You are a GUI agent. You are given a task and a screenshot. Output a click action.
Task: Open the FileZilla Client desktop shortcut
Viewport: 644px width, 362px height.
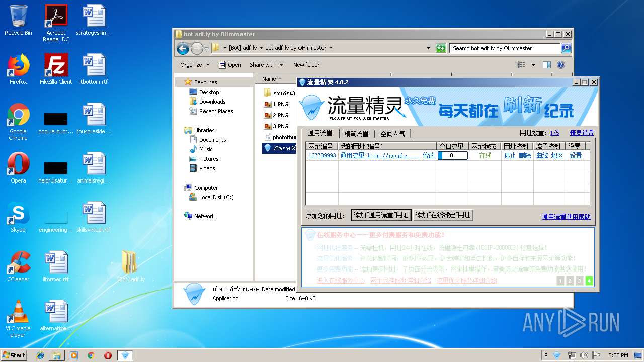(56, 69)
